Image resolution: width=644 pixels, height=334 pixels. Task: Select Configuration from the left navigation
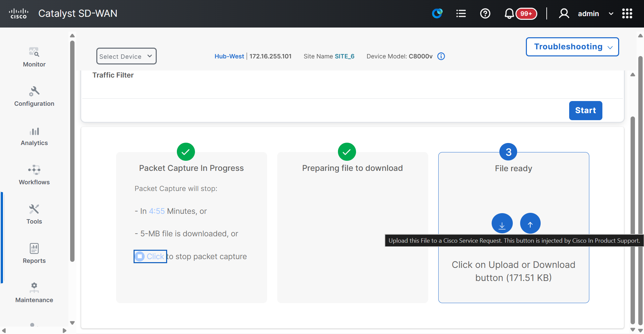tap(34, 96)
